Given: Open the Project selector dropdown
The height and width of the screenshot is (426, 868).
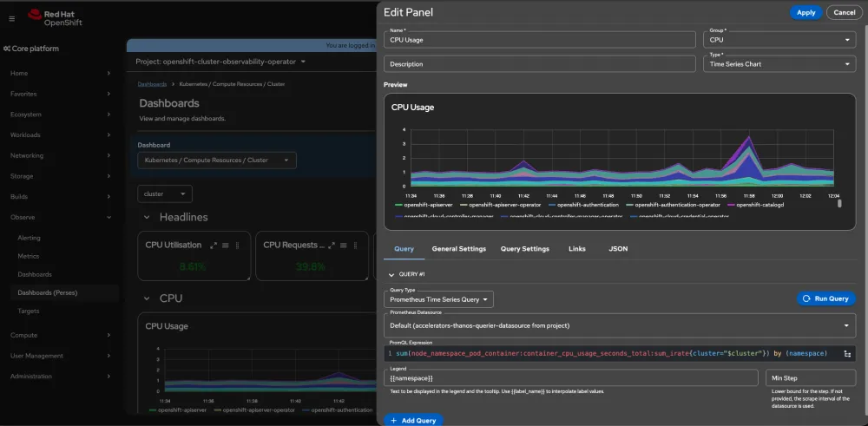Looking at the screenshot, I should (x=220, y=62).
